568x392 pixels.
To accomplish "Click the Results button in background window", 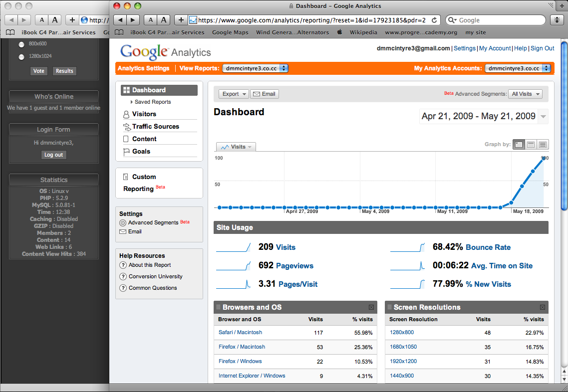I will 64,71.
